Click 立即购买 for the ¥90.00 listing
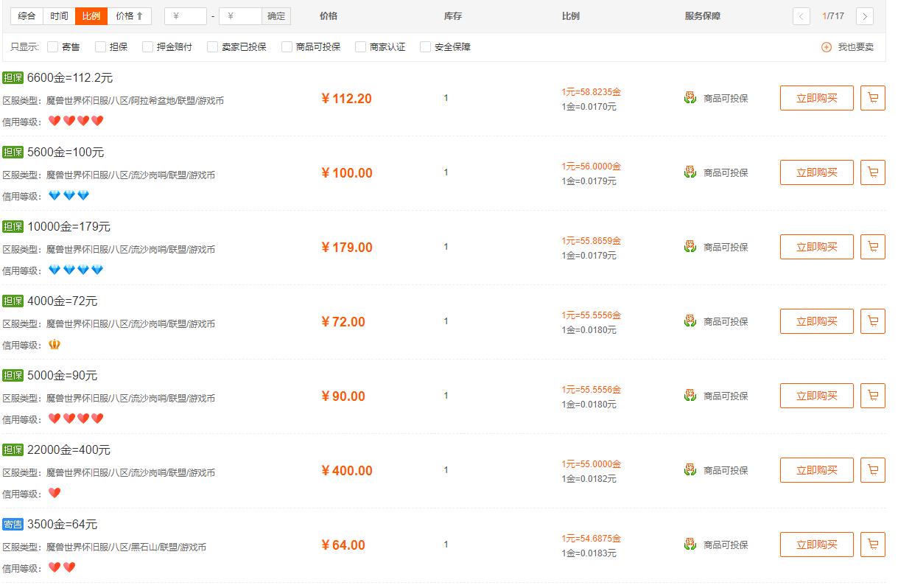Screen dimensions: 898x588 [816, 396]
